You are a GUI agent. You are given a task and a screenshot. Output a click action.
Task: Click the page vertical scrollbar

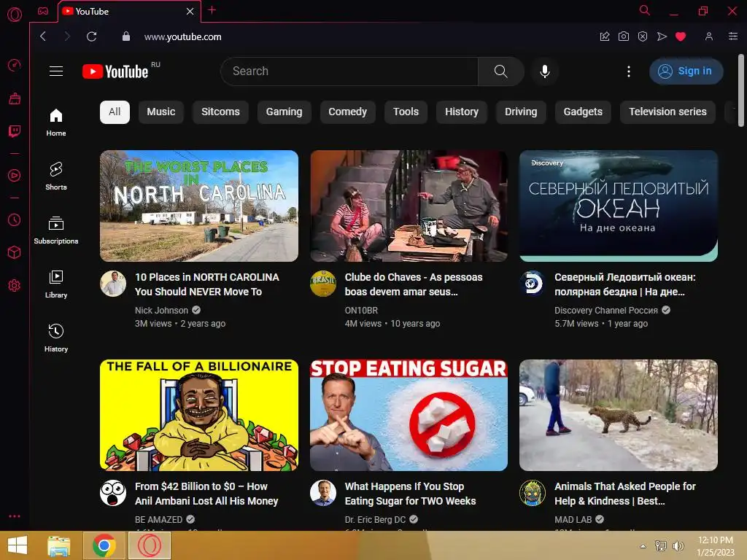coord(741,90)
